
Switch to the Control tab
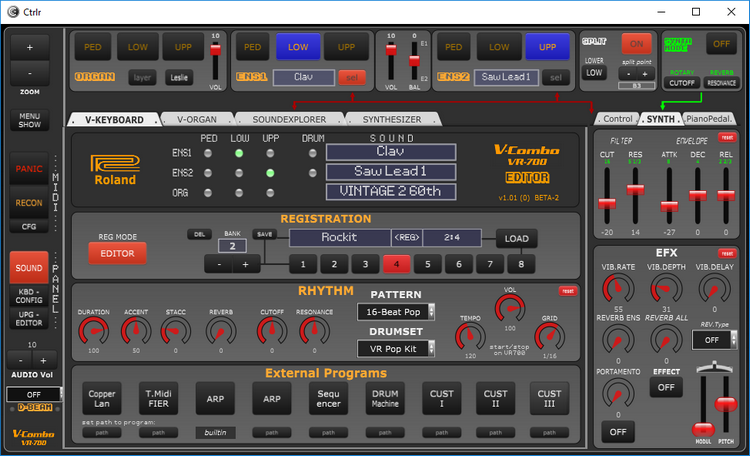point(618,119)
